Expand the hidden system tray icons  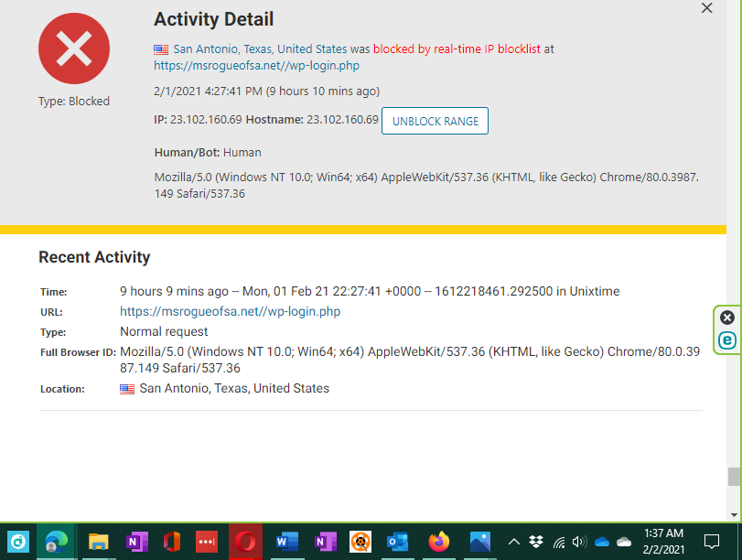click(514, 542)
